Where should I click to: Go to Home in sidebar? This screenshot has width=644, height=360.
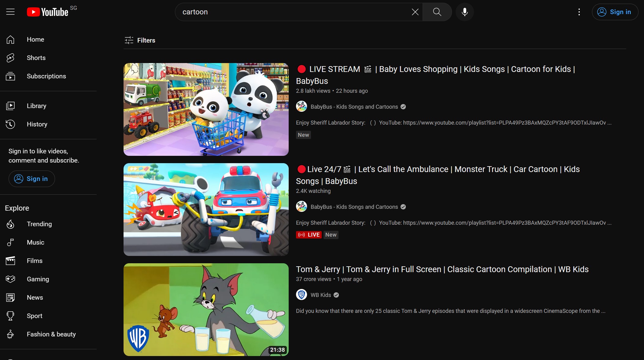pos(48,39)
